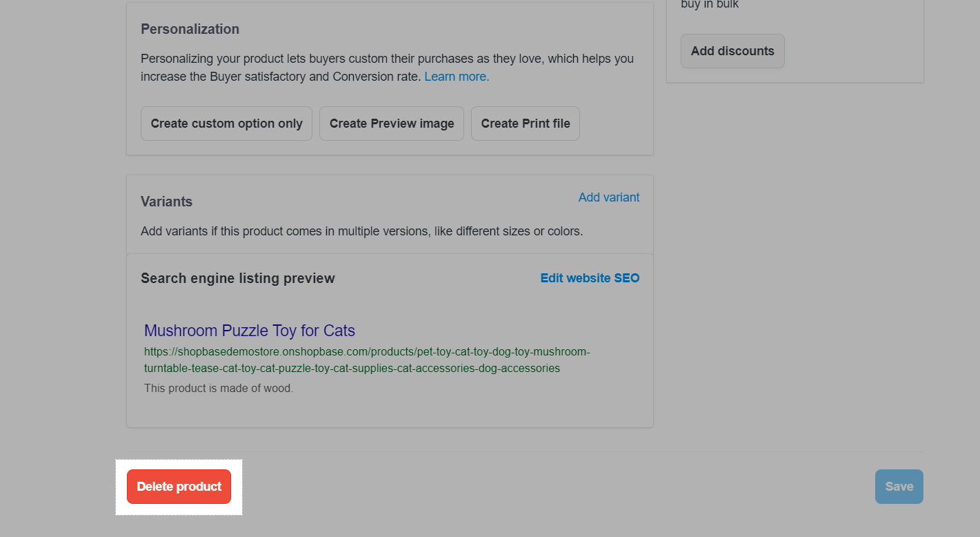Click the Create custom option only button
980x537 pixels.
[x=226, y=124]
